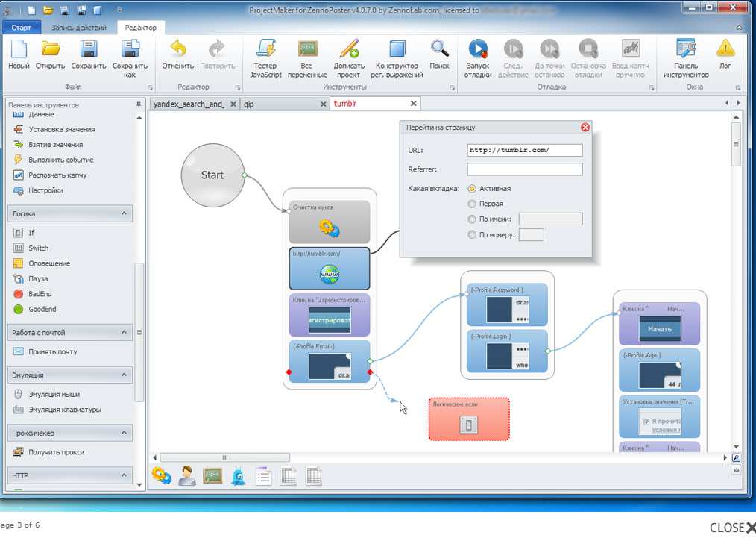Collapse the Эмуляция section

click(124, 375)
